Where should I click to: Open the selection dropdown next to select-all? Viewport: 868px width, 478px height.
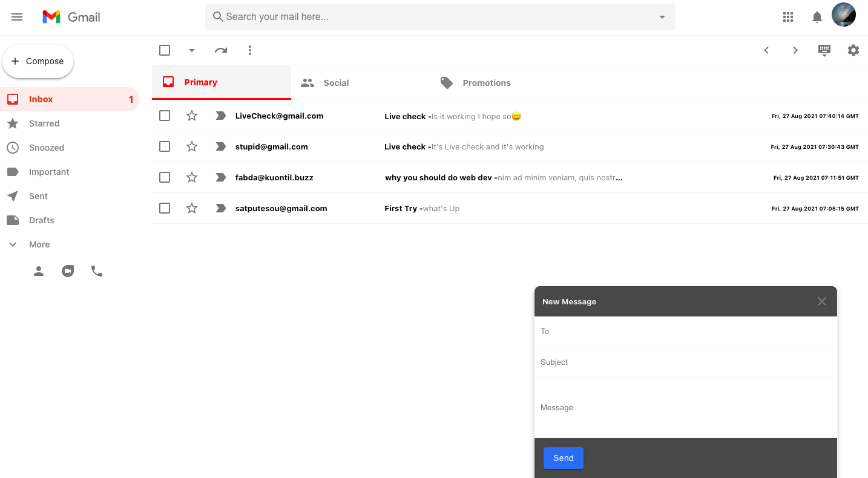pyautogui.click(x=192, y=50)
